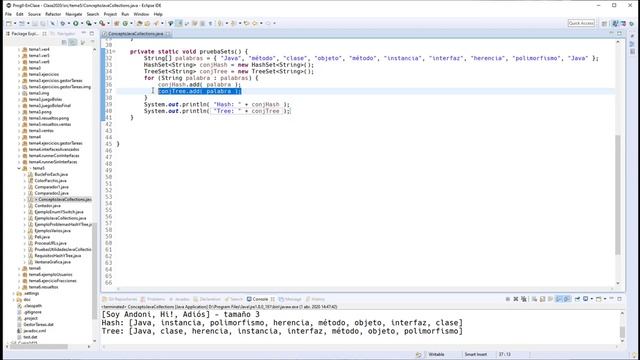Maximize the Package Explorer view
This screenshot has width=640, height=360.
pos(91,33)
